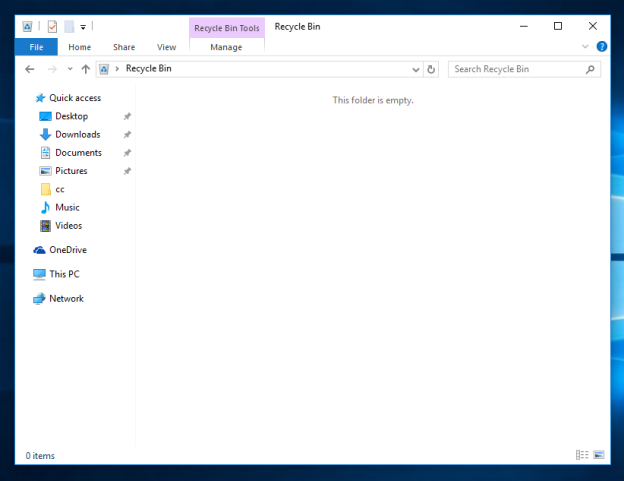The image size is (624, 481).
Task: Open the File menu
Action: point(36,47)
